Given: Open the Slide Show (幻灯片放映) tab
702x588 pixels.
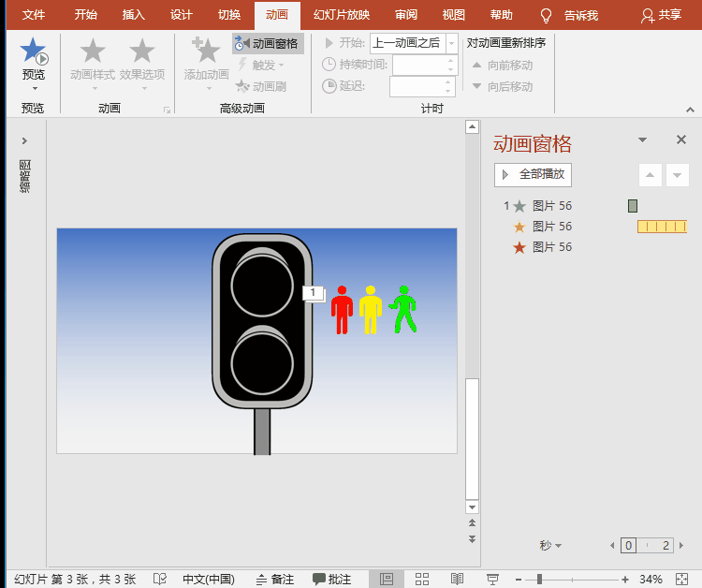Looking at the screenshot, I should pyautogui.click(x=342, y=15).
